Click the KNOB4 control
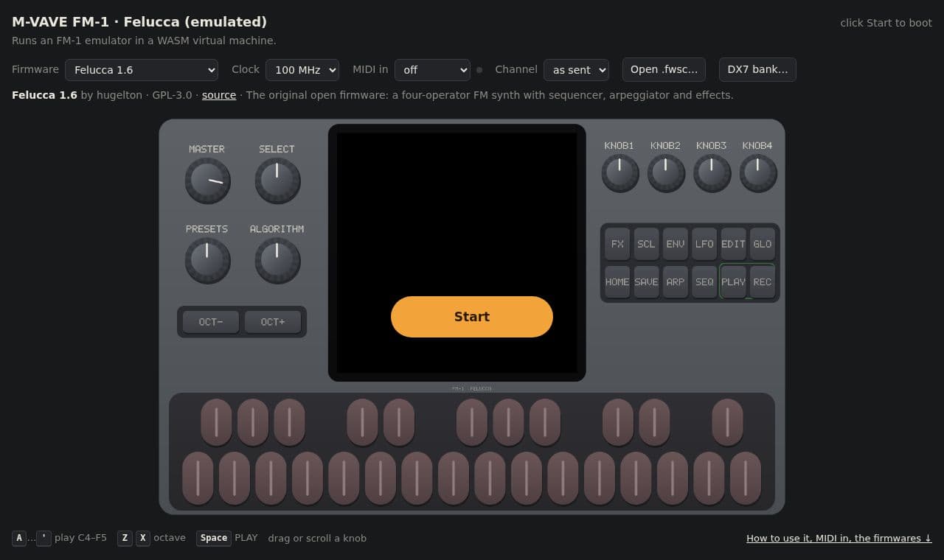The width and height of the screenshot is (944, 560). (758, 173)
